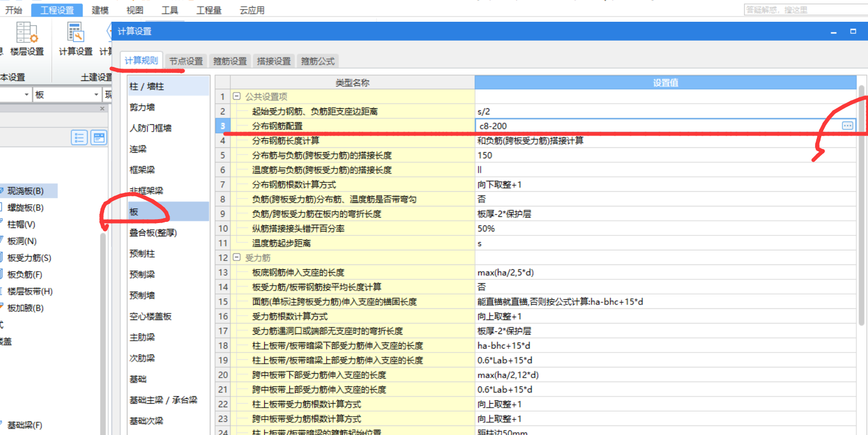Switch to 箍筋设置 tab

[230, 61]
